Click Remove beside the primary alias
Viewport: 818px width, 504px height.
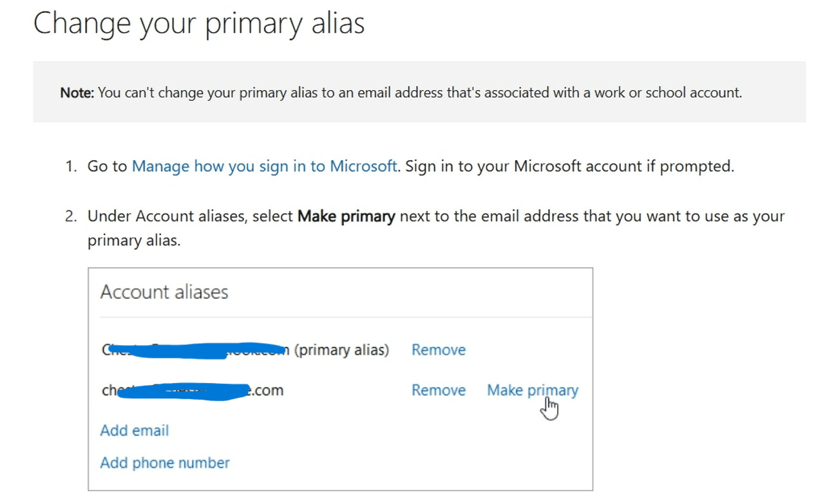click(x=438, y=350)
